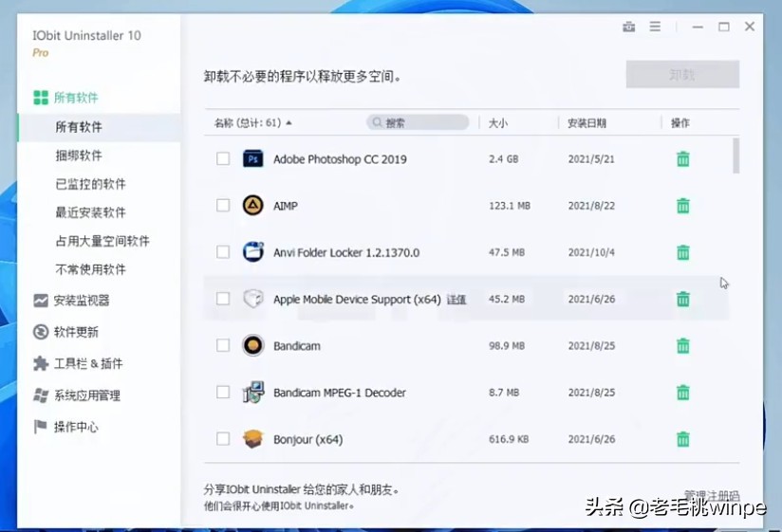This screenshot has height=532, width=782.
Task: Click the 安装监视器 chart icon
Action: 41,301
